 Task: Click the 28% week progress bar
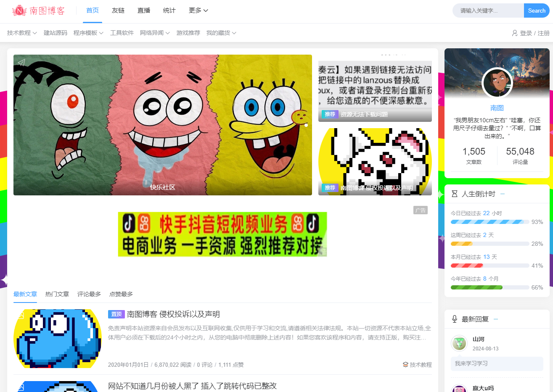(490, 244)
